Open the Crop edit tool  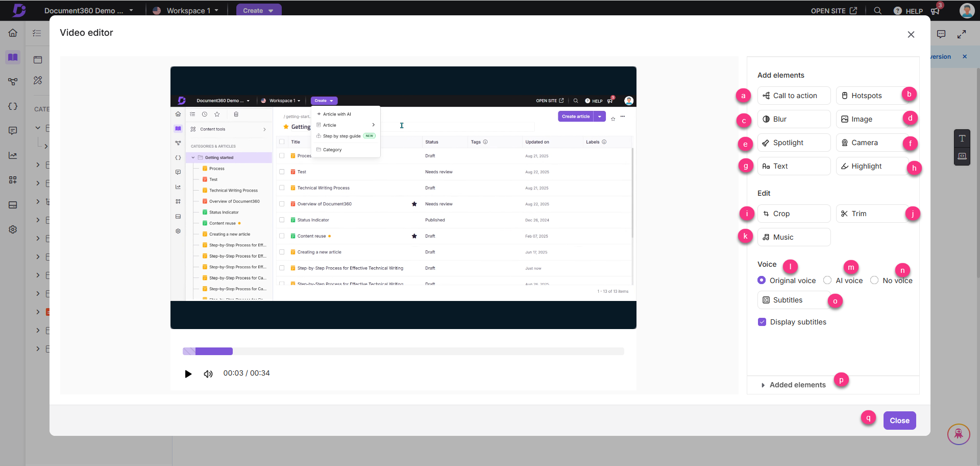coord(794,214)
